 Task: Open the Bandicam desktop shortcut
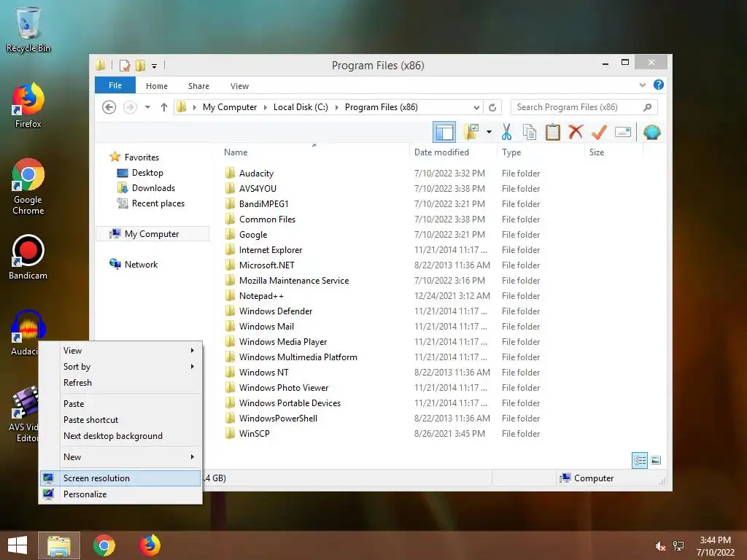[28, 257]
